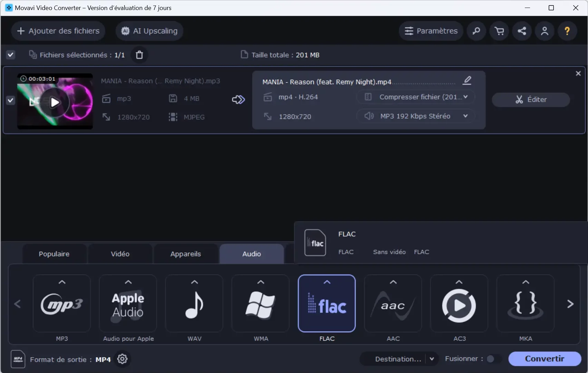Click the MP4 output format file icon
The height and width of the screenshot is (373, 588).
[18, 359]
